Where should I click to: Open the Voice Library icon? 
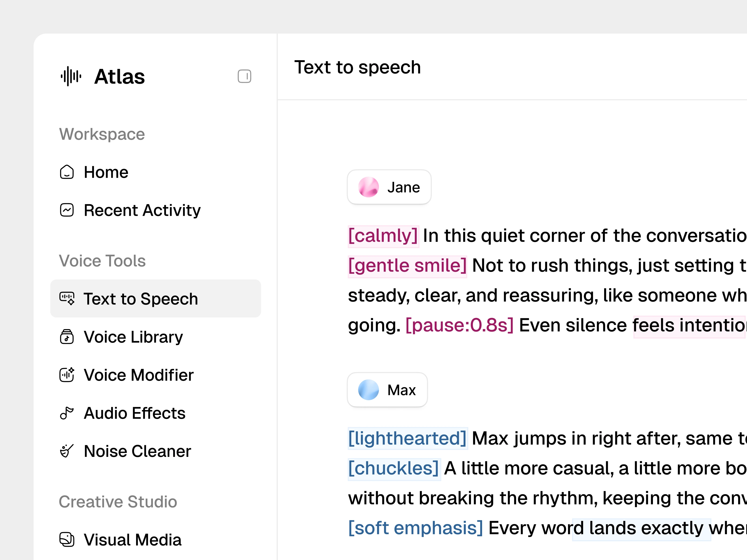67,336
